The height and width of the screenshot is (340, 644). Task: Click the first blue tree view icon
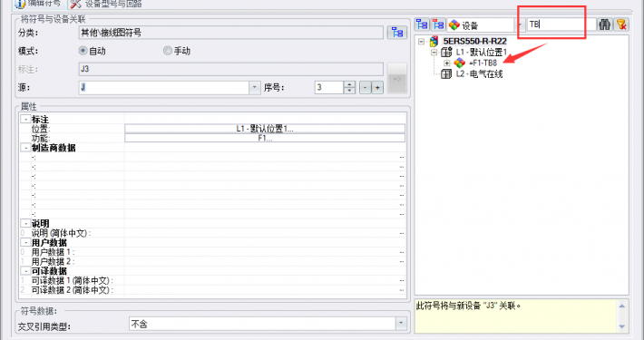422,24
